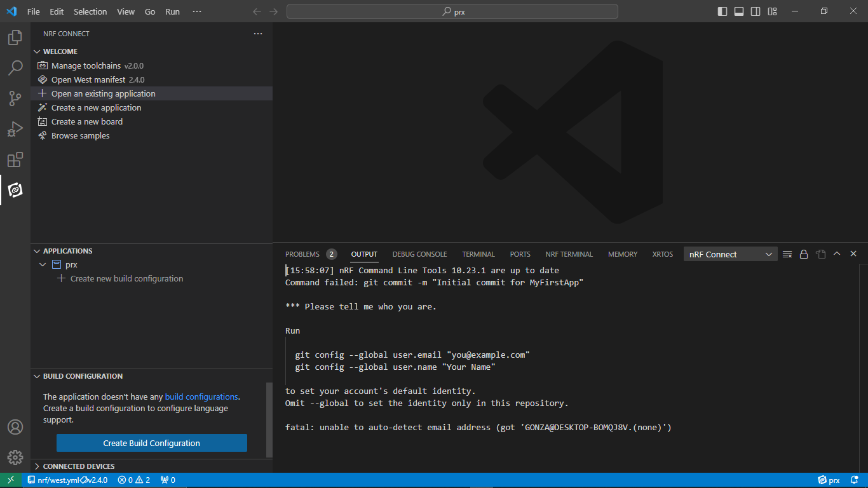
Task: Maximize the panel with the up chevron
Action: point(837,254)
